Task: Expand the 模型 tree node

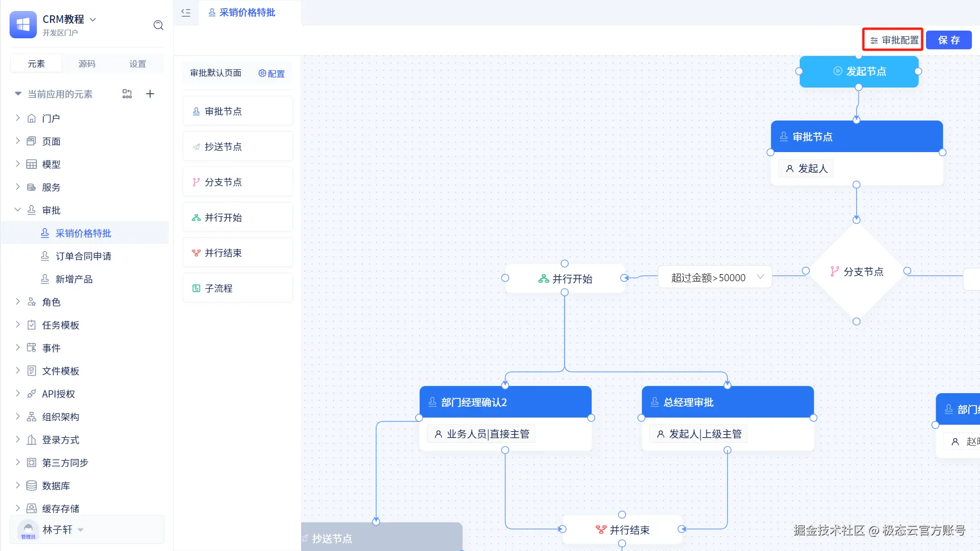Action: [18, 164]
